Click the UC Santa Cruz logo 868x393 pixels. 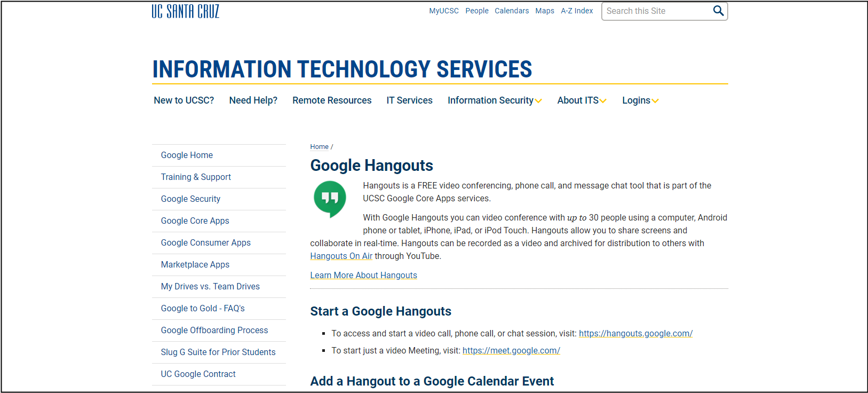[185, 11]
